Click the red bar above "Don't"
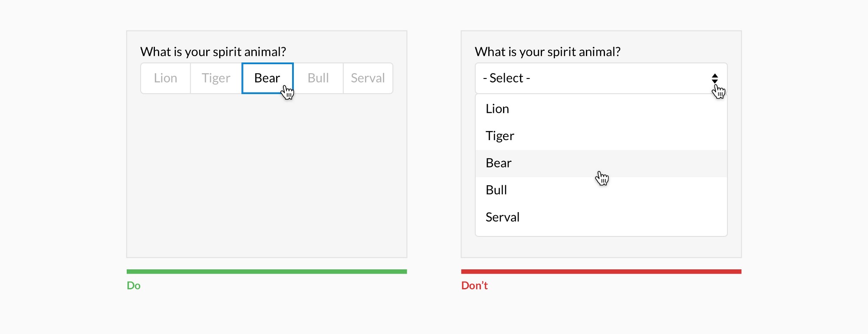The width and height of the screenshot is (868, 334). 601,272
